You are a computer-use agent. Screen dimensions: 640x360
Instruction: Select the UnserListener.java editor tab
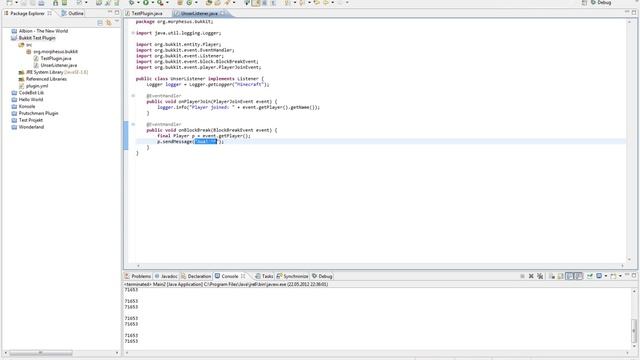[199, 13]
